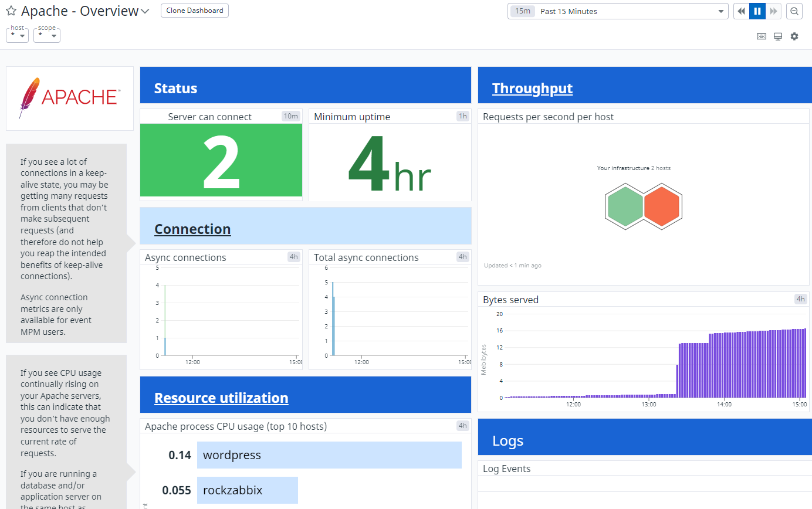Viewport: 812px width, 509px height.
Task: Click the Clone Dashboard button
Action: pos(195,11)
